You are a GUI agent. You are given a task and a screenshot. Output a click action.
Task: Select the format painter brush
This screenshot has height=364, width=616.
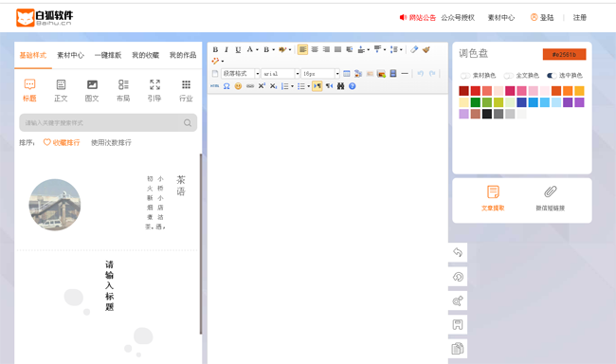point(426,49)
